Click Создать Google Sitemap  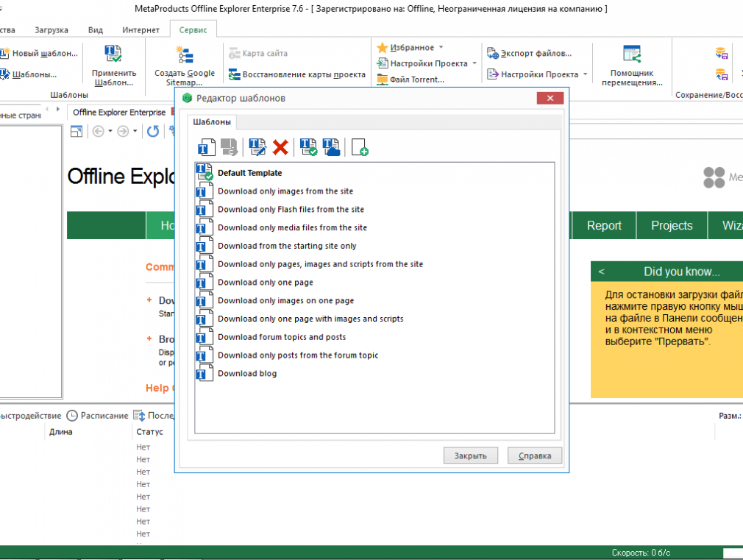click(x=185, y=65)
